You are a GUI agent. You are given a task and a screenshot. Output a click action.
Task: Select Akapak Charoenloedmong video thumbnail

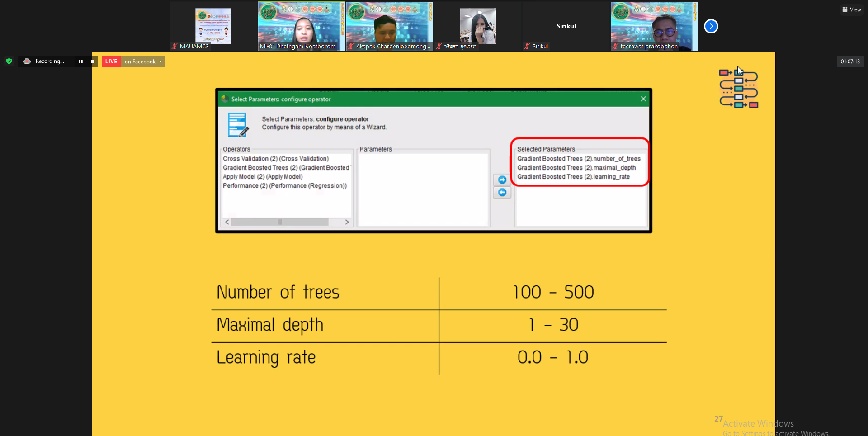[x=389, y=26]
